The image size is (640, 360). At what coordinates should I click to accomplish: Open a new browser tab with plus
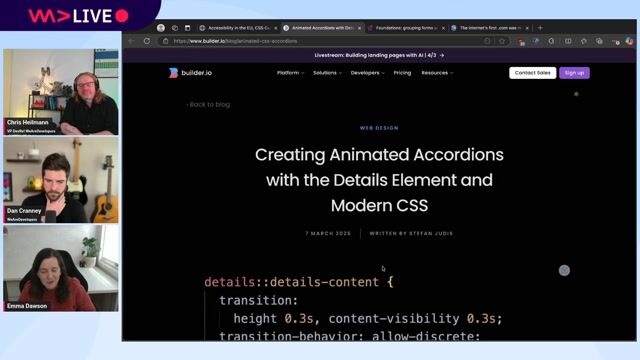[x=540, y=28]
